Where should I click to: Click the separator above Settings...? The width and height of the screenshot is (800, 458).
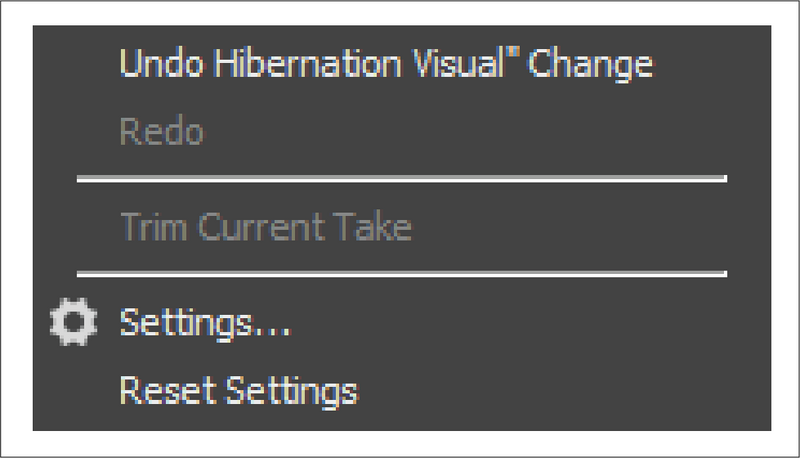coord(400,273)
